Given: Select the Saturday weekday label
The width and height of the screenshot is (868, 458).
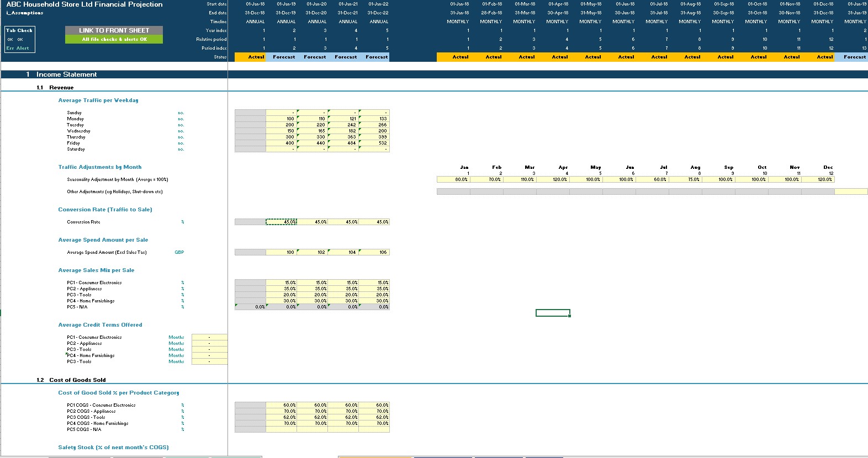Looking at the screenshot, I should coord(76,149).
